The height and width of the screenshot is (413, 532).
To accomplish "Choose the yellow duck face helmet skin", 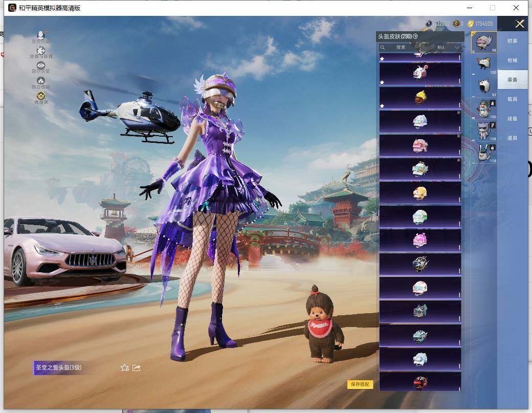I will [x=420, y=193].
